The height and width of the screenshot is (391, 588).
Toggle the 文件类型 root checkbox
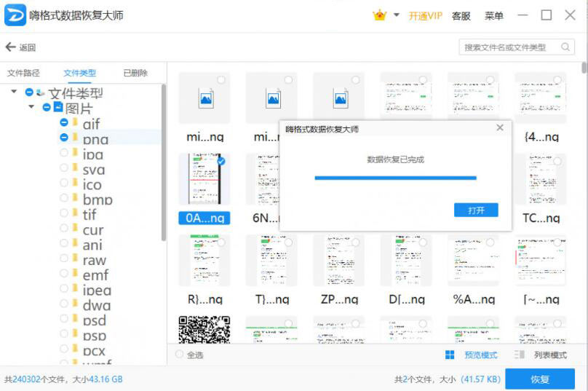(x=29, y=92)
